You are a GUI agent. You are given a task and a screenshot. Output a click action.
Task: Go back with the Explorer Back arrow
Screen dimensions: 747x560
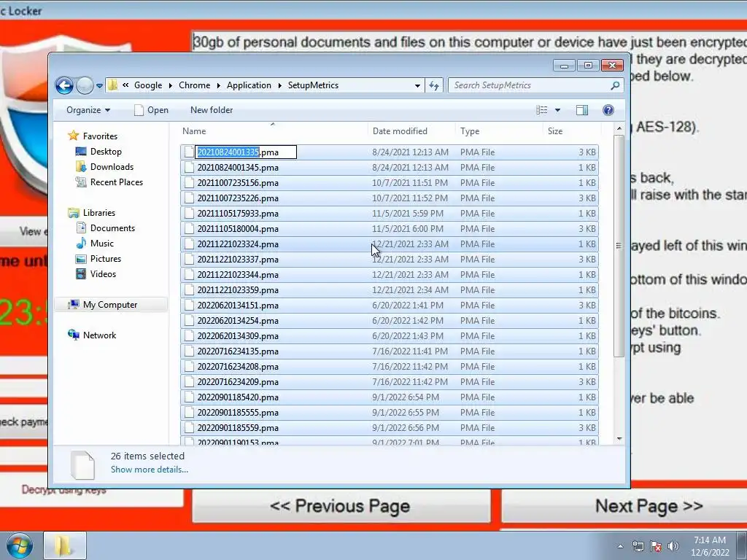64,86
